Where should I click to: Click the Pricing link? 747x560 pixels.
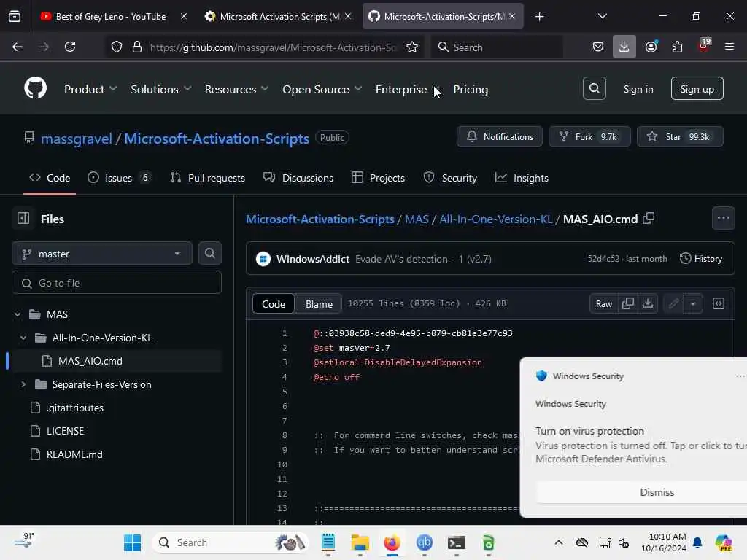click(x=471, y=89)
